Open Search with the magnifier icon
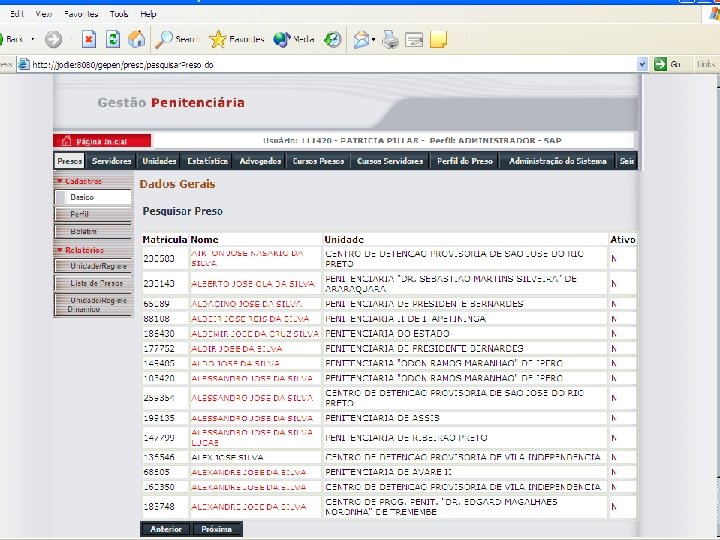The width and height of the screenshot is (720, 540). tap(163, 39)
